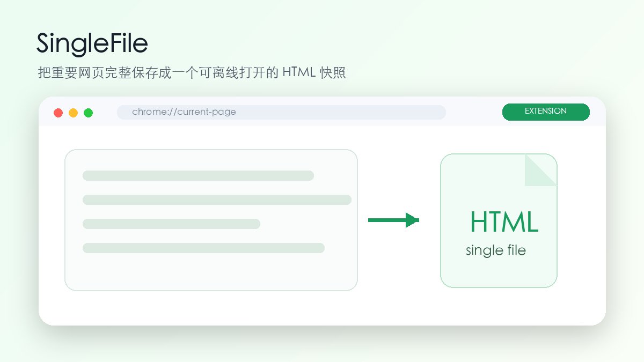Viewport: 644px width, 362px height.
Task: Select the folded corner of the file icon
Action: click(541, 170)
